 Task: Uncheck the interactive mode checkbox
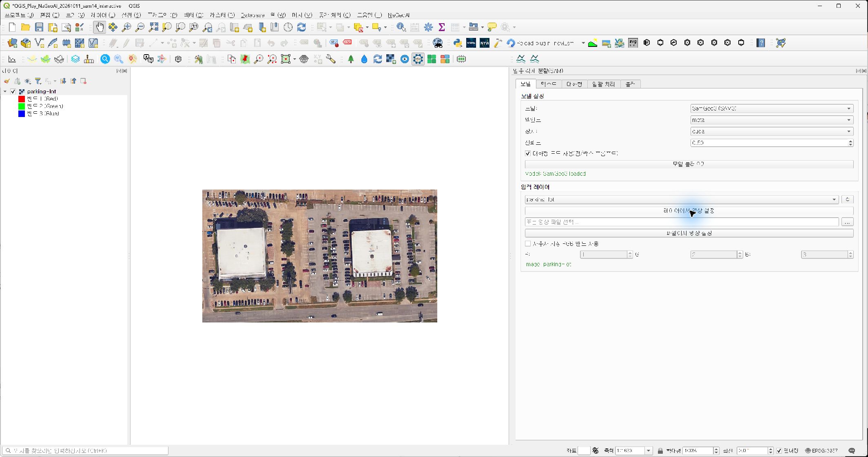[x=528, y=154]
